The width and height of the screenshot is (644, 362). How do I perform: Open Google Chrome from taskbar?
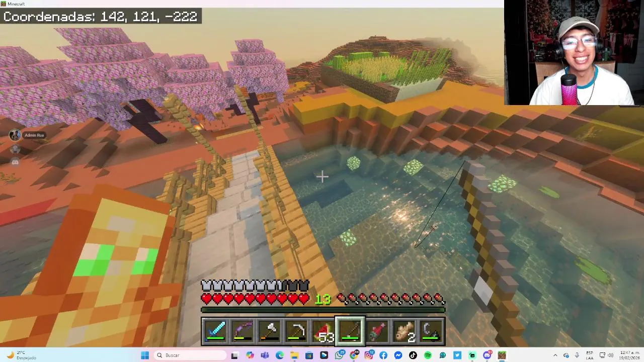[354, 355]
